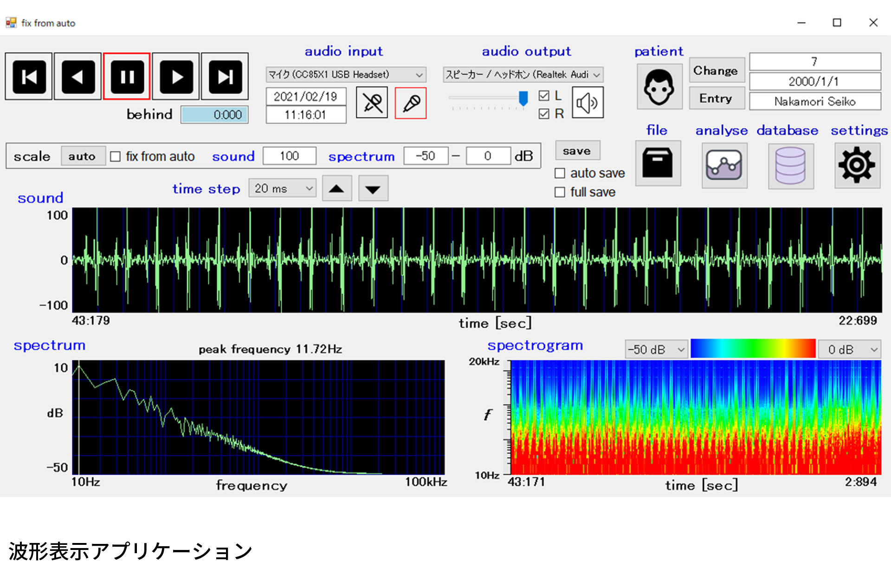
Task: Skip to the end of the recording
Action: (x=225, y=77)
